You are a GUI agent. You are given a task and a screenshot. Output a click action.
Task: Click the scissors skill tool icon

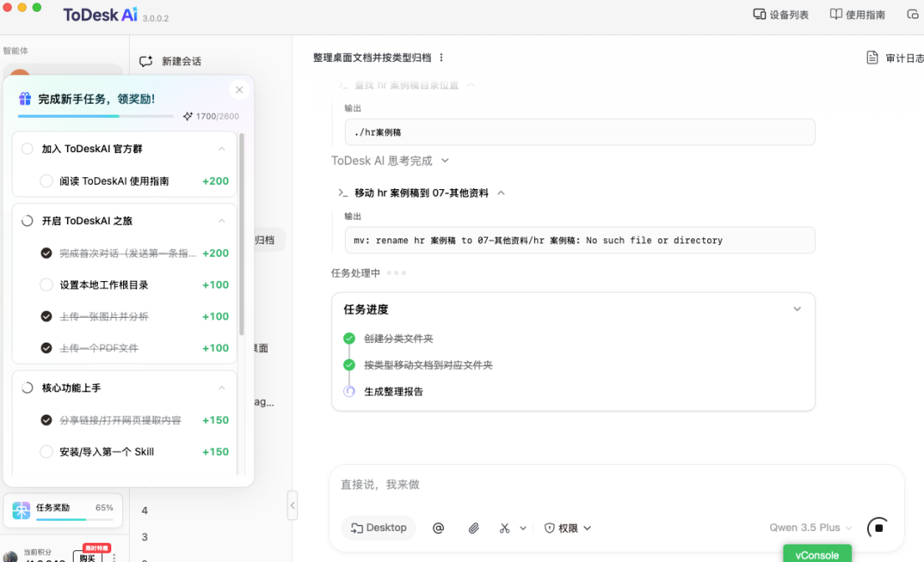pyautogui.click(x=505, y=528)
